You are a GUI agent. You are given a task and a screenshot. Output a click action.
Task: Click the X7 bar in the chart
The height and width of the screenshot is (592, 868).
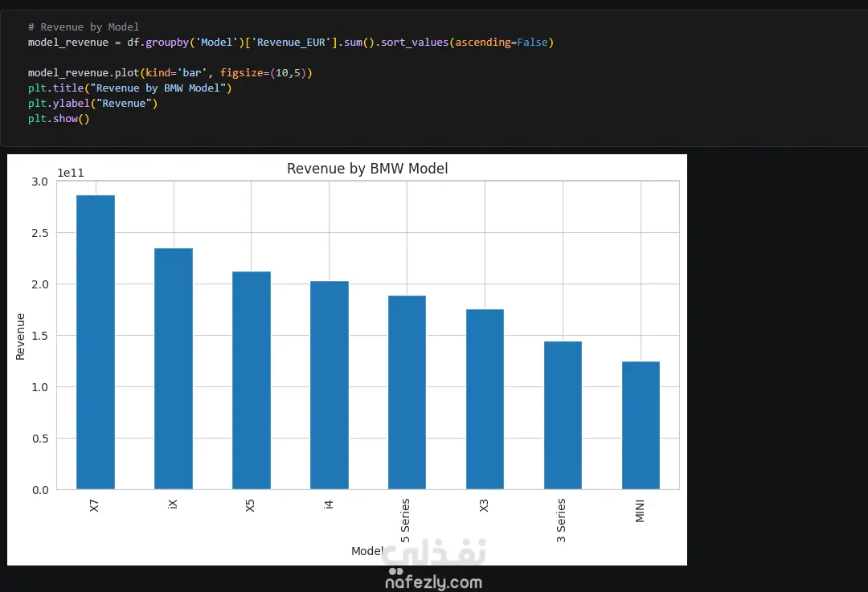coord(96,342)
